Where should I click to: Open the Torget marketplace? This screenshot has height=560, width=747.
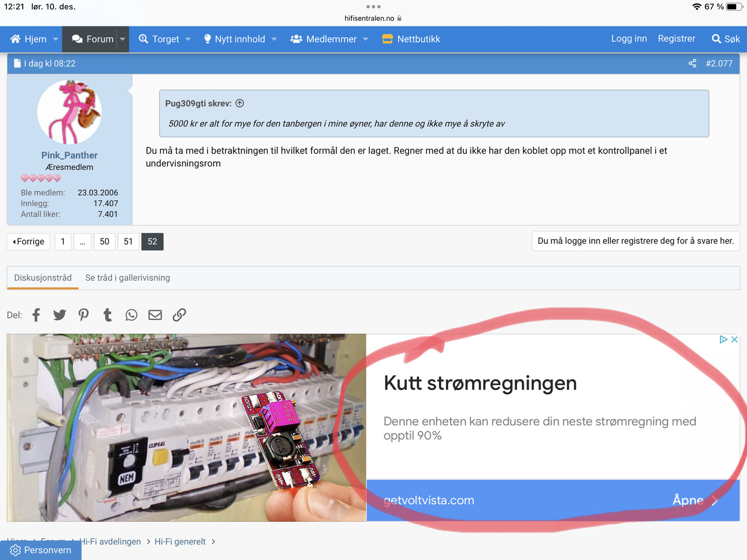point(159,39)
